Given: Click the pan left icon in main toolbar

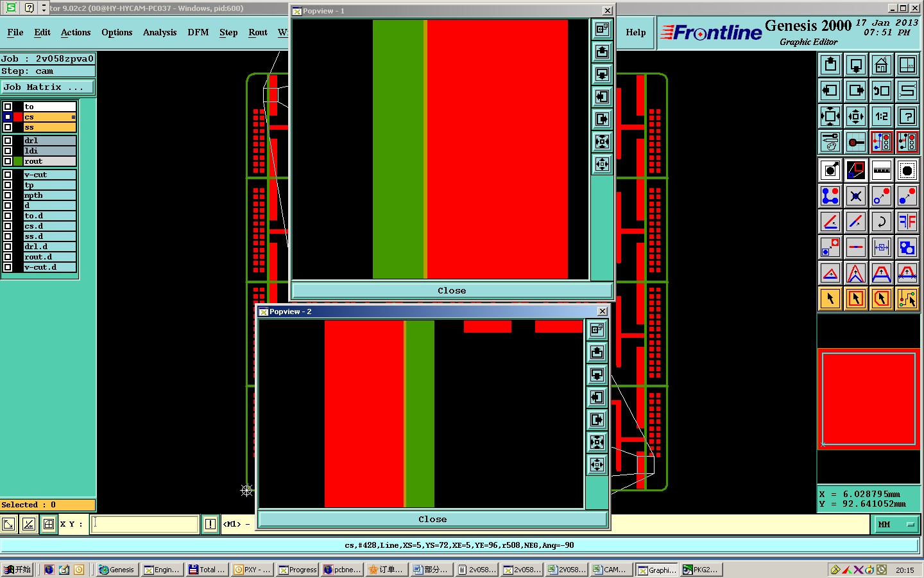Looking at the screenshot, I should [x=830, y=91].
